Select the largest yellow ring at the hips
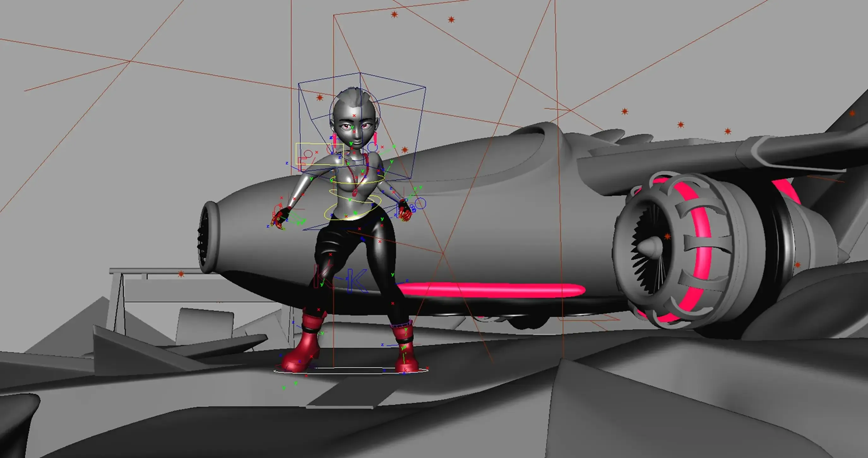868x458 pixels. 353,208
